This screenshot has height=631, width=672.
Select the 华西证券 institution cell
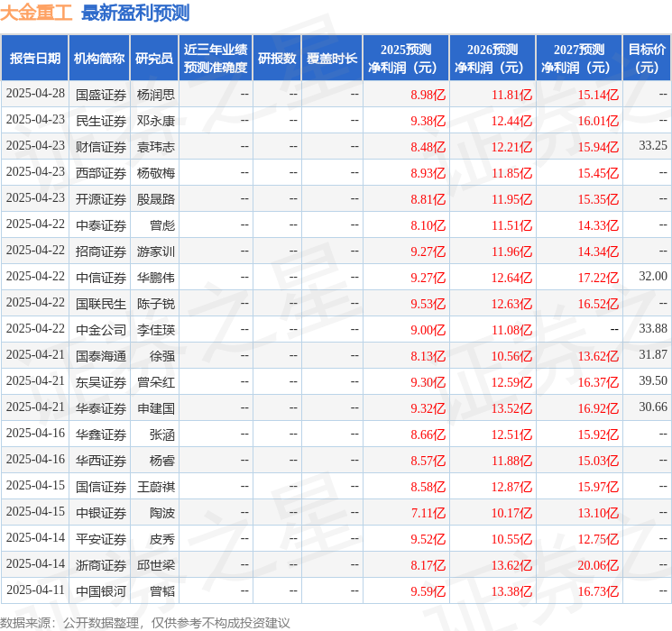pos(101,461)
